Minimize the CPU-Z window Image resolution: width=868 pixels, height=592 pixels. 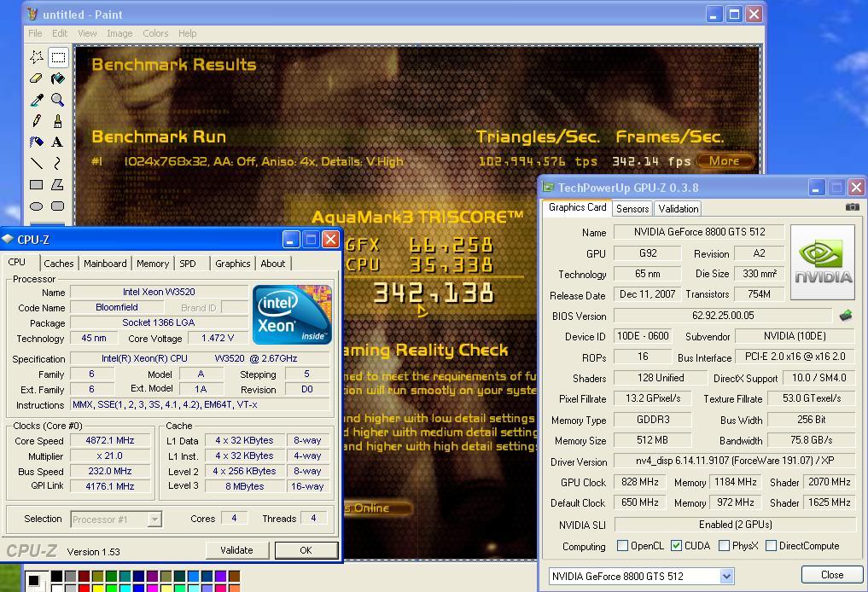[291, 240]
